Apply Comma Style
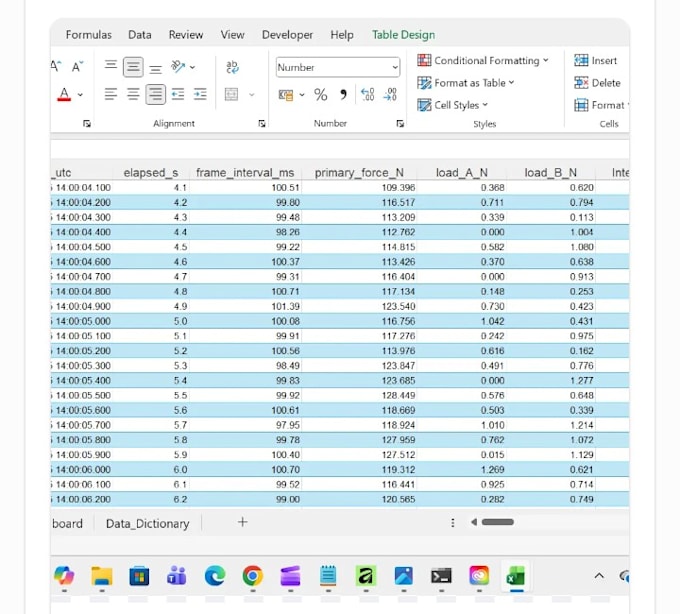This screenshot has width=680, height=614. pos(343,94)
